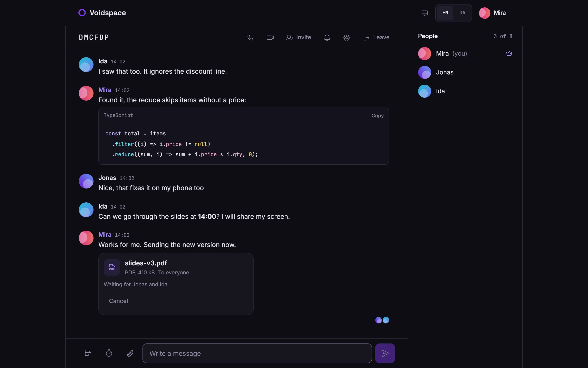Start a video call with the camera icon
The width and height of the screenshot is (588, 368).
(270, 37)
